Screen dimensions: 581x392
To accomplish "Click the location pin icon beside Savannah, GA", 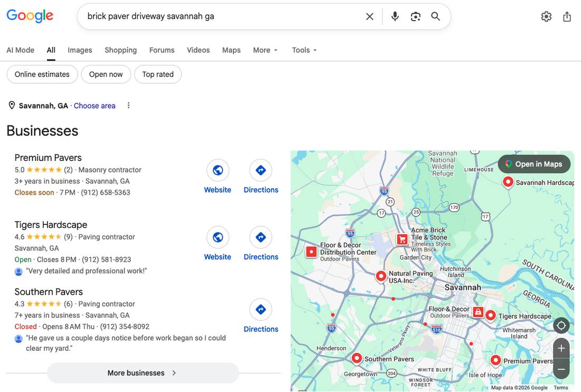I will [12, 106].
